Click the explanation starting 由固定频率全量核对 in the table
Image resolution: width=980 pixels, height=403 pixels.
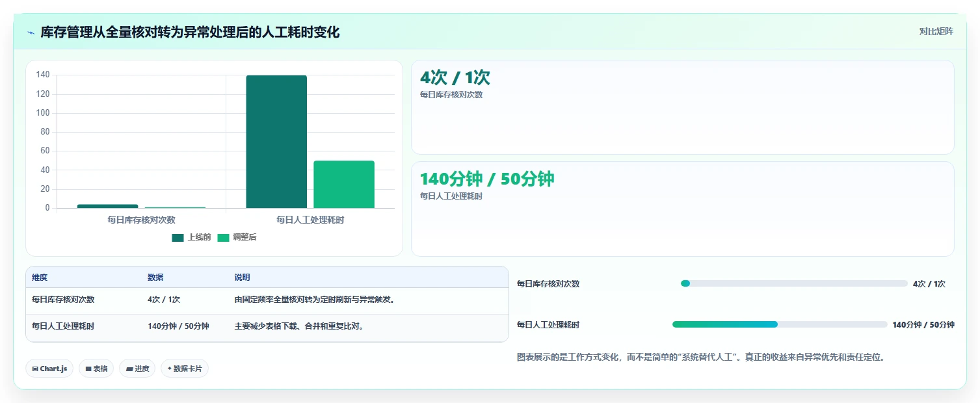(x=315, y=300)
